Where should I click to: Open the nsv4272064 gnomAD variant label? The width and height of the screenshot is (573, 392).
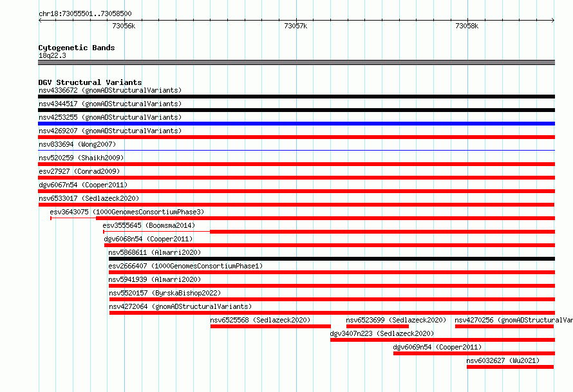[180, 306]
